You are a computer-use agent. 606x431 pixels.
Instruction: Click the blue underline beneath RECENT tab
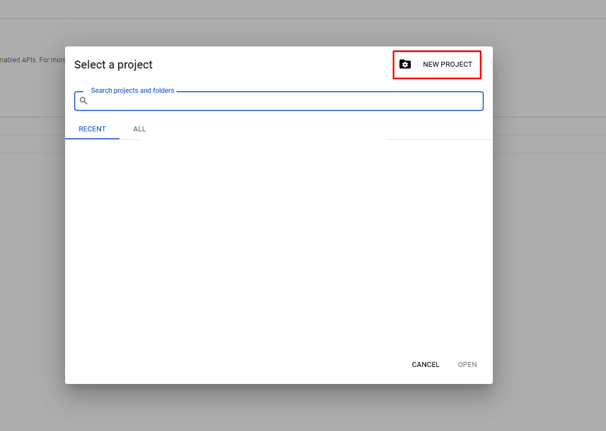pos(92,138)
